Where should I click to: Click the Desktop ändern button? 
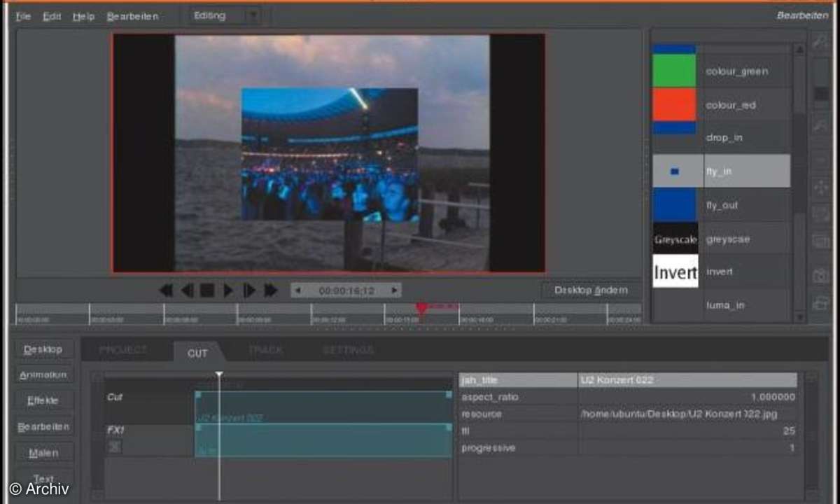point(591,290)
